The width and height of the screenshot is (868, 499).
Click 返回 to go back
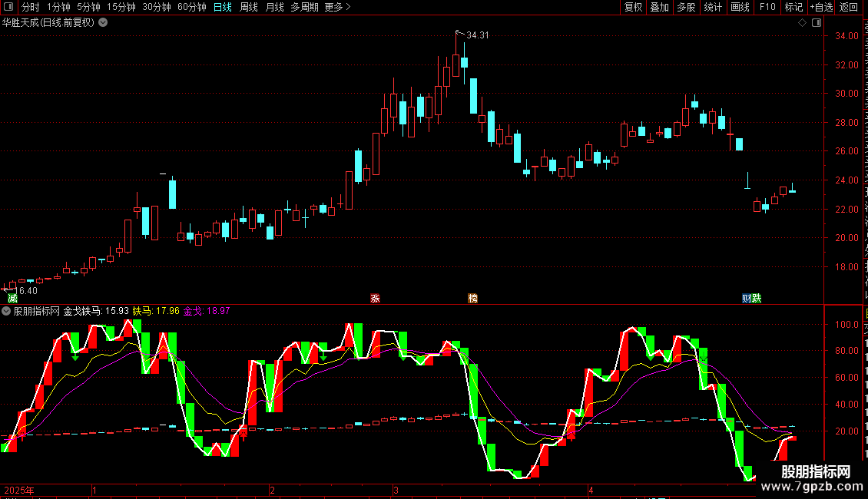click(849, 7)
